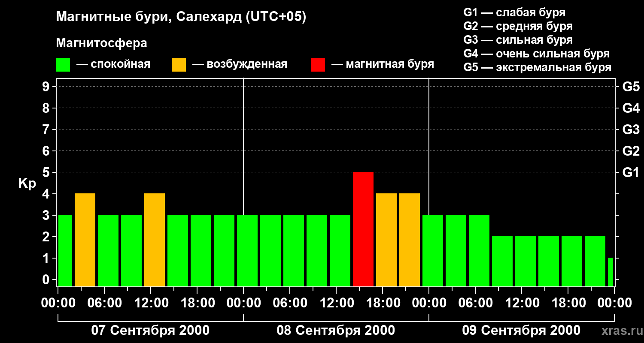This screenshot has height=343, width=644.
Task: Click the 'Магнитные бури, Салехард (UTC+05)' title
Action: click(x=181, y=17)
